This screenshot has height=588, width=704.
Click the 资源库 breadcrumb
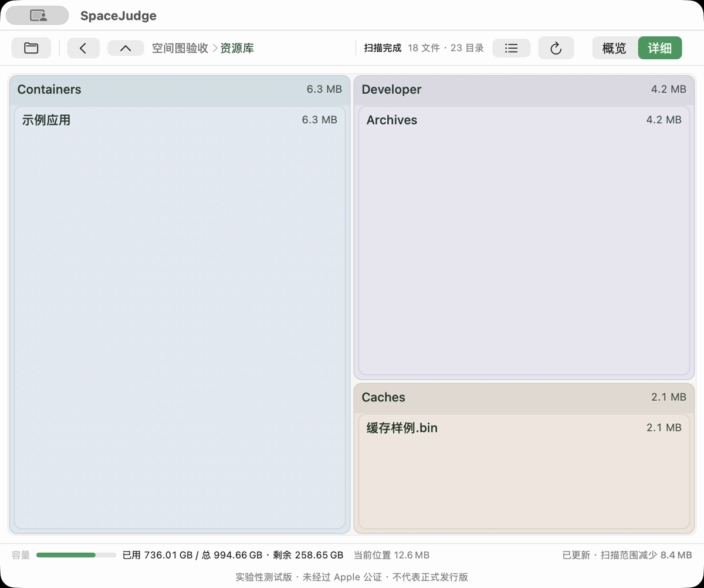237,48
